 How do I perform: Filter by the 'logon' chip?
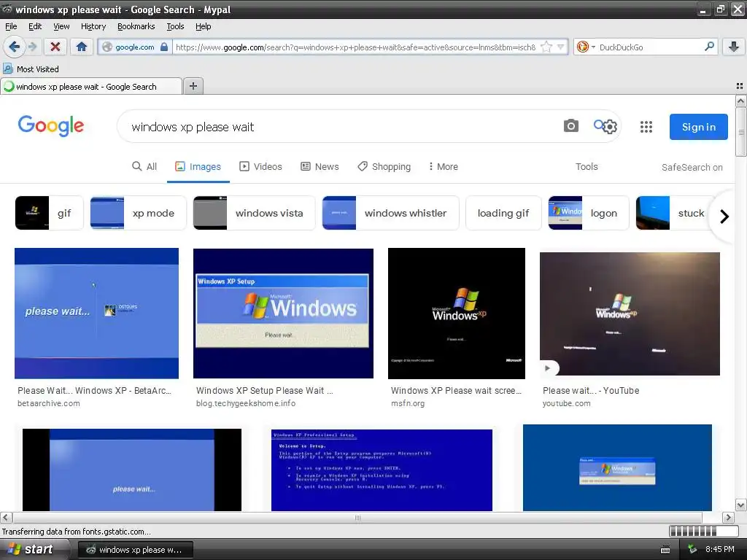click(x=589, y=213)
